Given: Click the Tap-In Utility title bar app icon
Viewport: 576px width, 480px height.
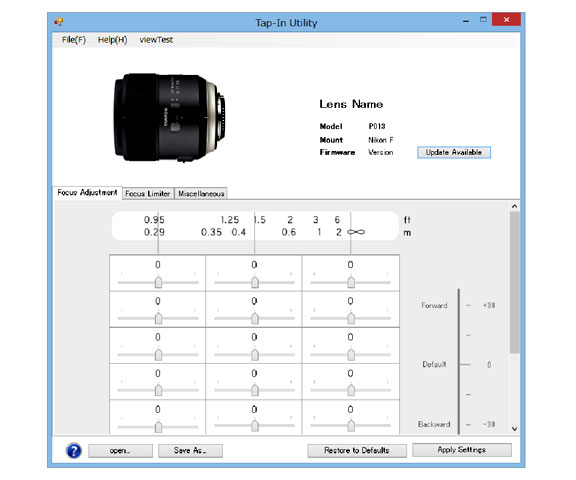Looking at the screenshot, I should [x=59, y=22].
